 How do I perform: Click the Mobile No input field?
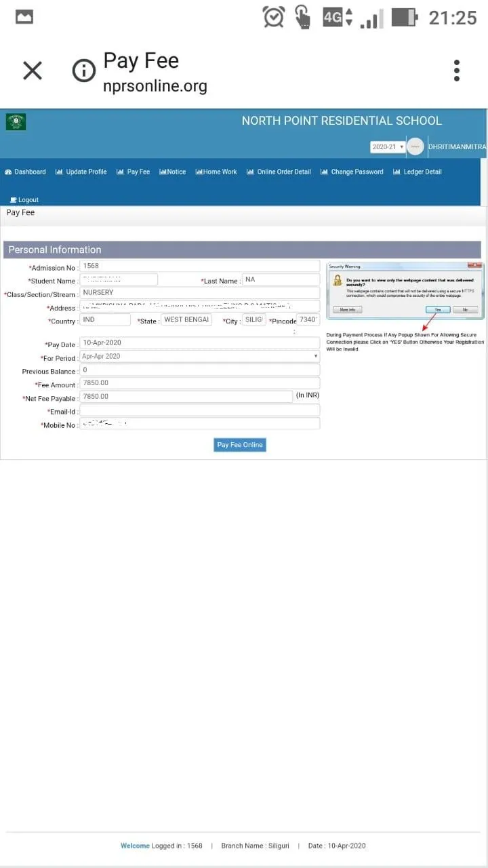200,424
